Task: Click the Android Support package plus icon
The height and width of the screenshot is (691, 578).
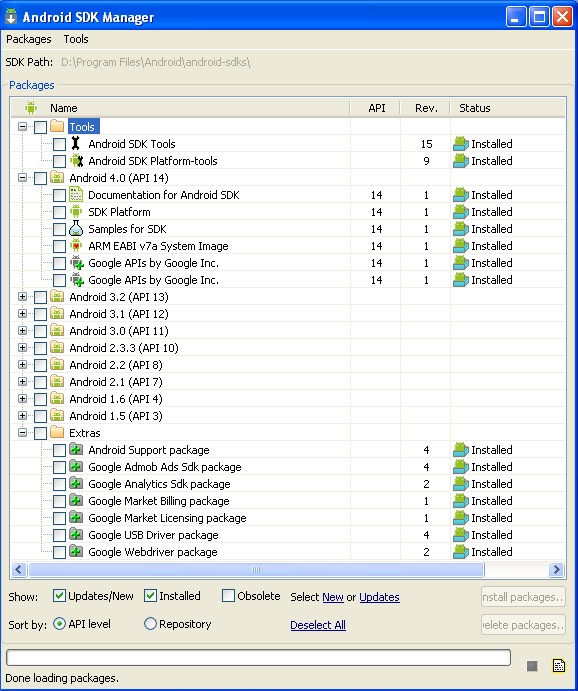Action: coord(76,450)
